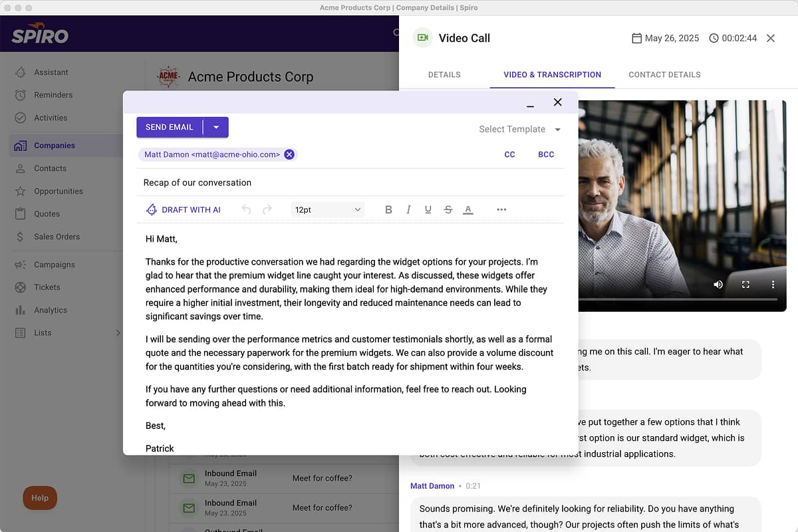
Task: Mute the video volume
Action: point(718,285)
